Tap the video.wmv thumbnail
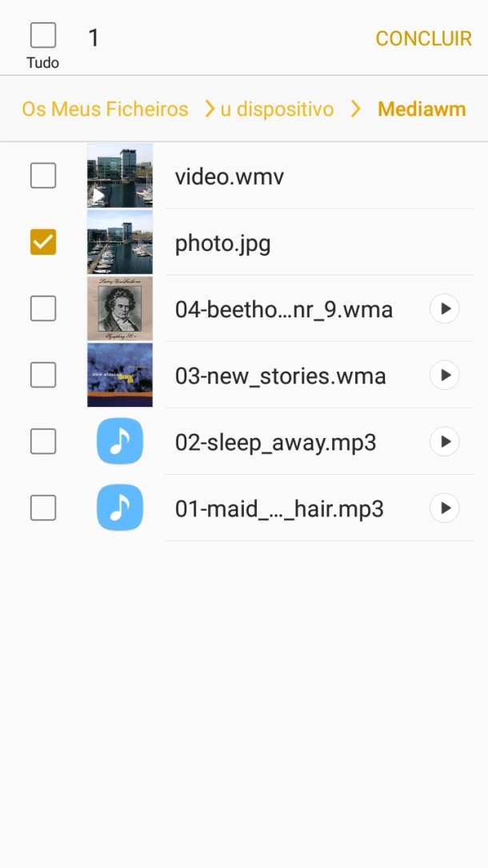The width and height of the screenshot is (488, 868). (x=120, y=176)
